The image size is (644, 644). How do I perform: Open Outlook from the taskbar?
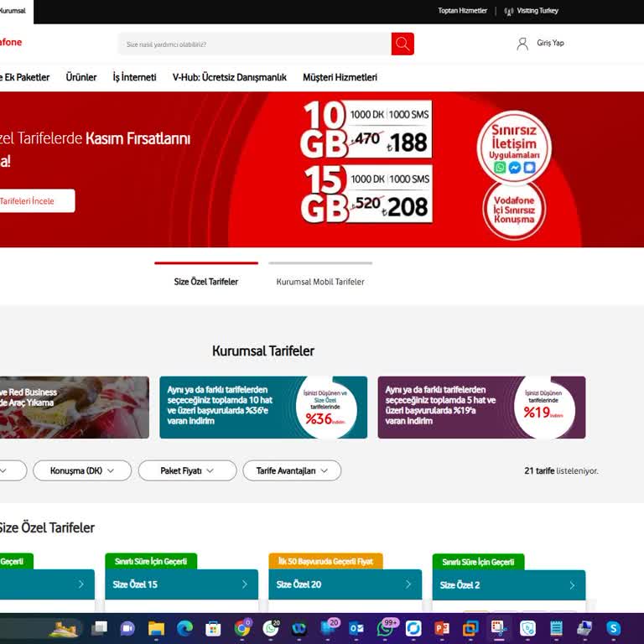[356, 628]
